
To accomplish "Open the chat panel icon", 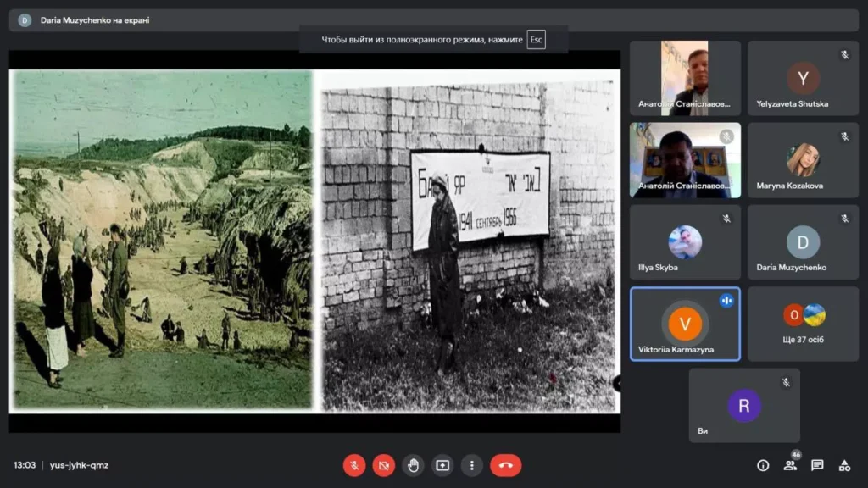I will [817, 466].
